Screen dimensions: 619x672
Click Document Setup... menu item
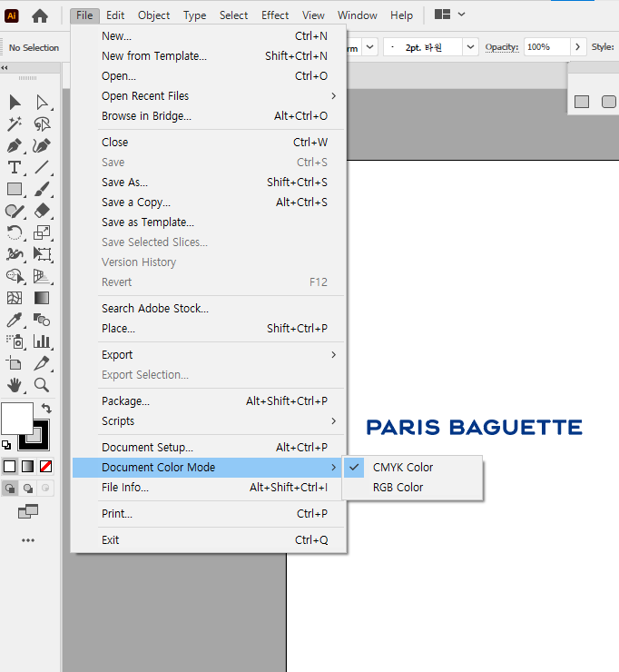209,448
